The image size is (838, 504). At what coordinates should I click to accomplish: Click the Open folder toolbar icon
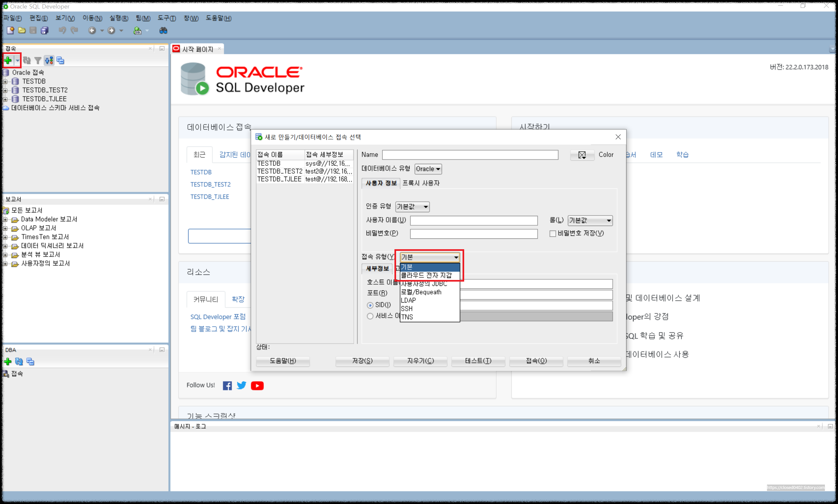pos(22,30)
